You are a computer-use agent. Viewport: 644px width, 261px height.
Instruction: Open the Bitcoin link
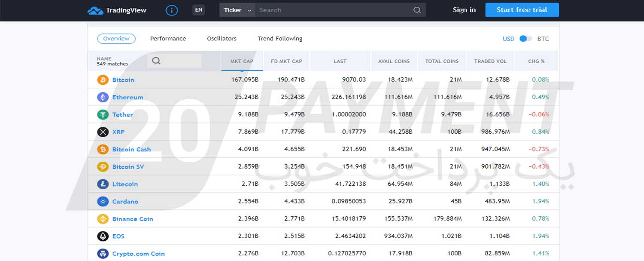coord(123,80)
